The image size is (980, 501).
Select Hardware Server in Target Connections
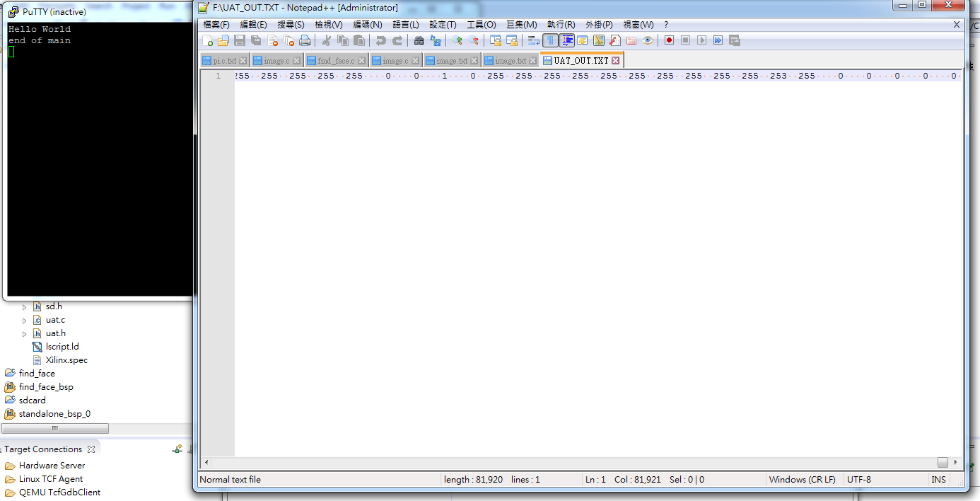click(52, 466)
